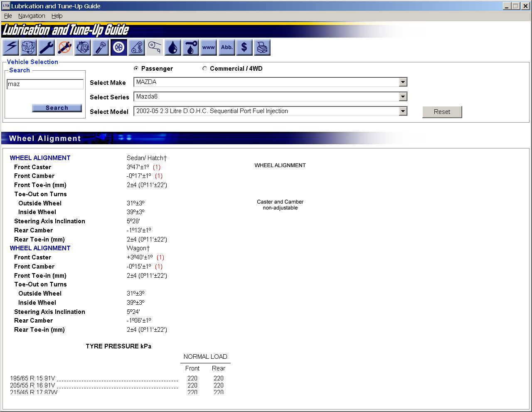This screenshot has height=412, width=532.
Task: Expand the Select Make dropdown
Action: click(x=403, y=82)
